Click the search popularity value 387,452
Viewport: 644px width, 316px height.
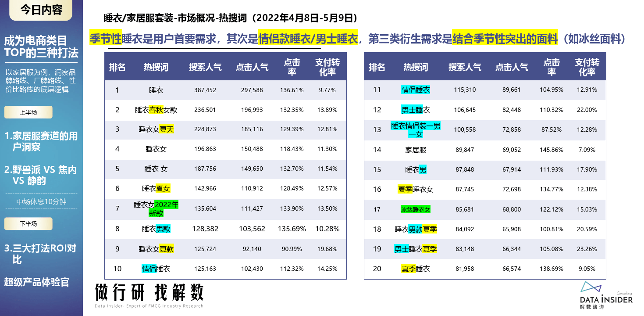click(x=205, y=90)
